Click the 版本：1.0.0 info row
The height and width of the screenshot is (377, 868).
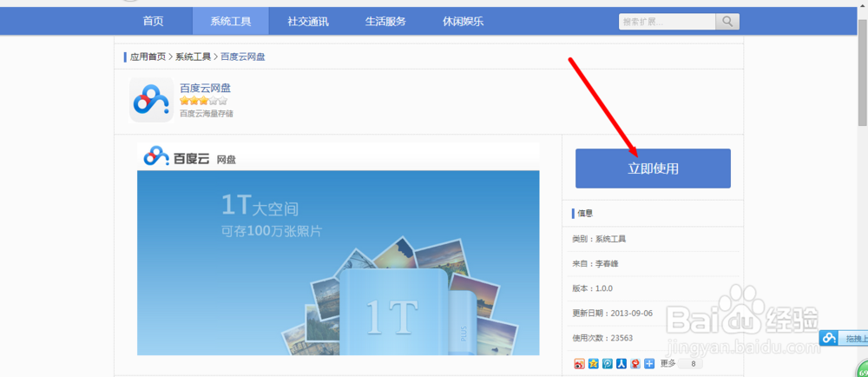tap(655, 288)
